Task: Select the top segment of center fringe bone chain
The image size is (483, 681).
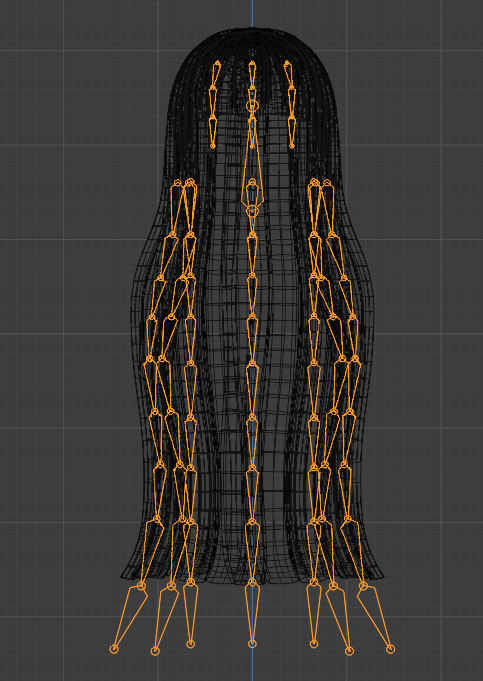Action: click(252, 76)
